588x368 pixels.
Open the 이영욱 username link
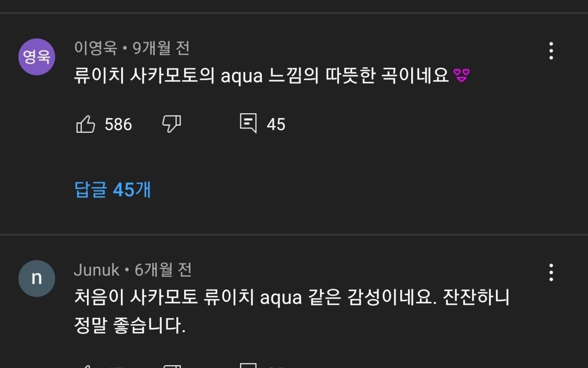96,48
